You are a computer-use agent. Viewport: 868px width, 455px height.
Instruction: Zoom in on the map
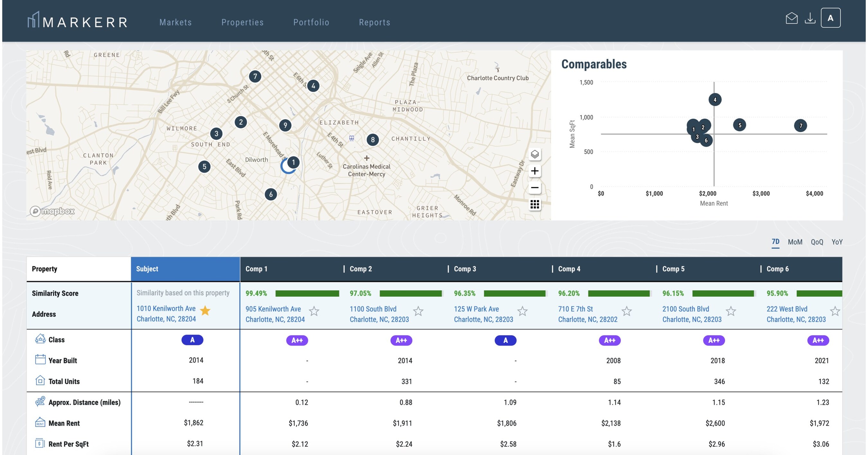[535, 171]
